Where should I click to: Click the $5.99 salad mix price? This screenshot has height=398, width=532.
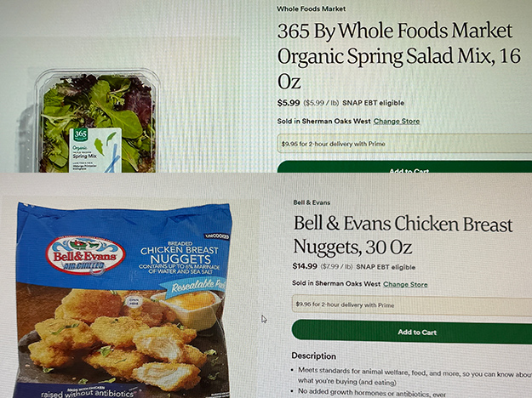pos(289,103)
